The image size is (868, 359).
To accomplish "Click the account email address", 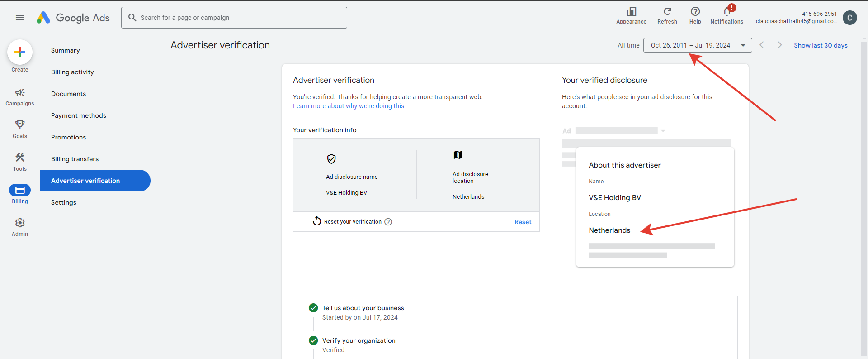I will 796,21.
